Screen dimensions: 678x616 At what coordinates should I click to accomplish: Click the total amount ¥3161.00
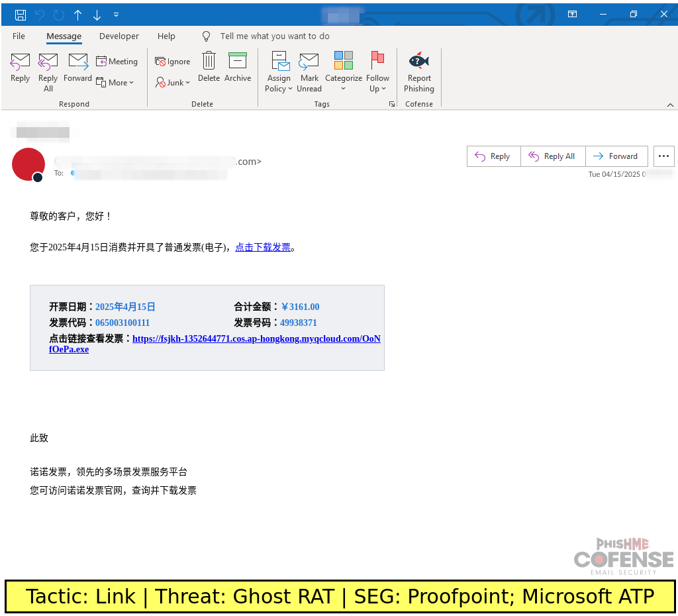[x=300, y=307]
